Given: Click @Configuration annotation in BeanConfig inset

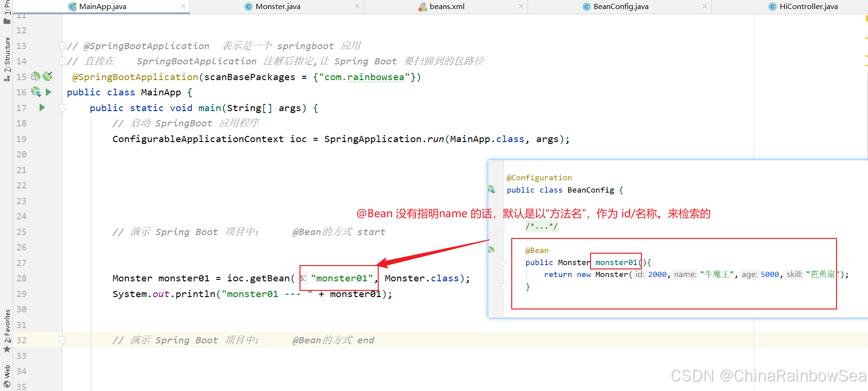Looking at the screenshot, I should pos(539,177).
